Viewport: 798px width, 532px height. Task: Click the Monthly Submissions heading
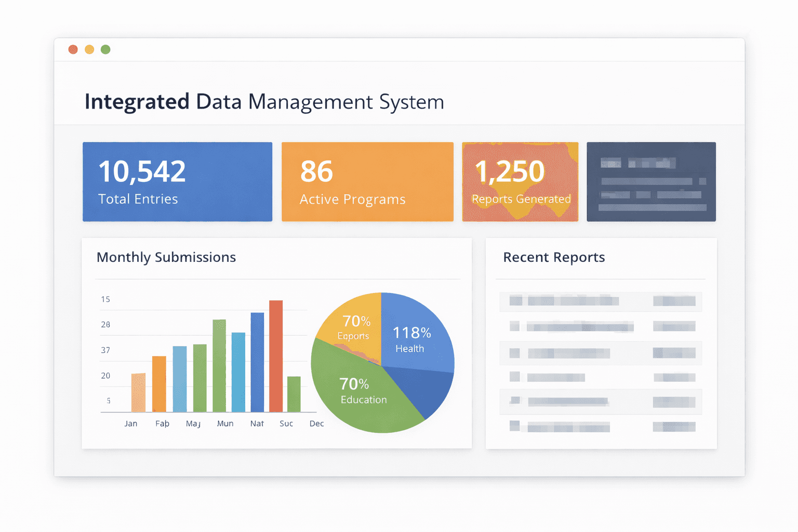pos(166,257)
